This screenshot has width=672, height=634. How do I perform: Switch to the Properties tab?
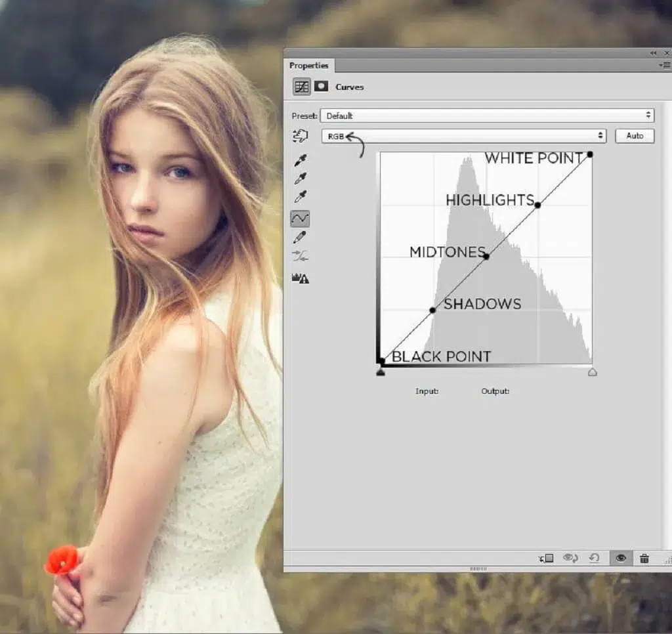[x=308, y=66]
